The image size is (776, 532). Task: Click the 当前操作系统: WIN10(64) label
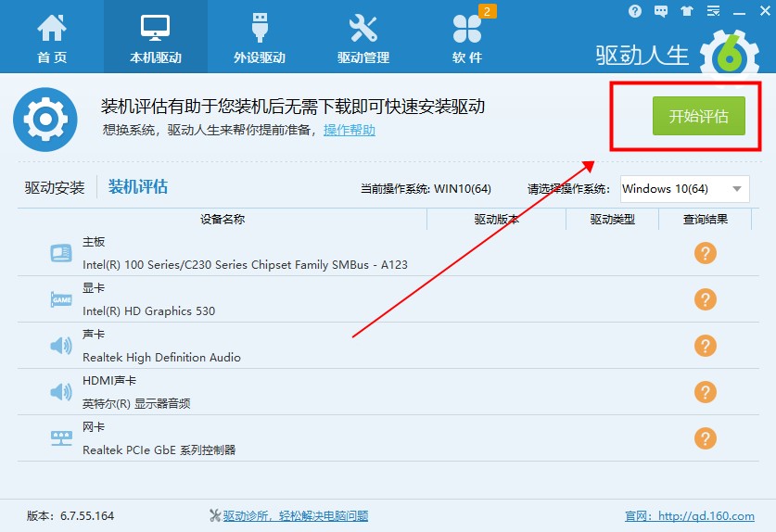tap(426, 189)
